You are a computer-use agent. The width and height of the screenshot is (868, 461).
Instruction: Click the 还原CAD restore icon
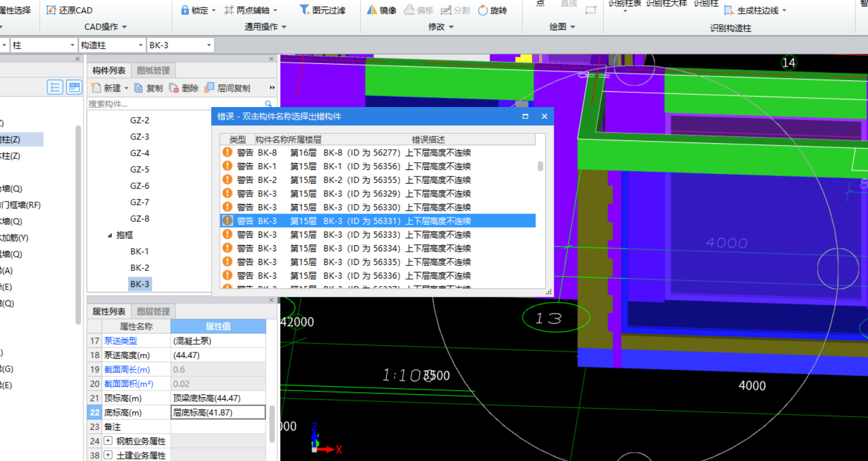[x=52, y=10]
